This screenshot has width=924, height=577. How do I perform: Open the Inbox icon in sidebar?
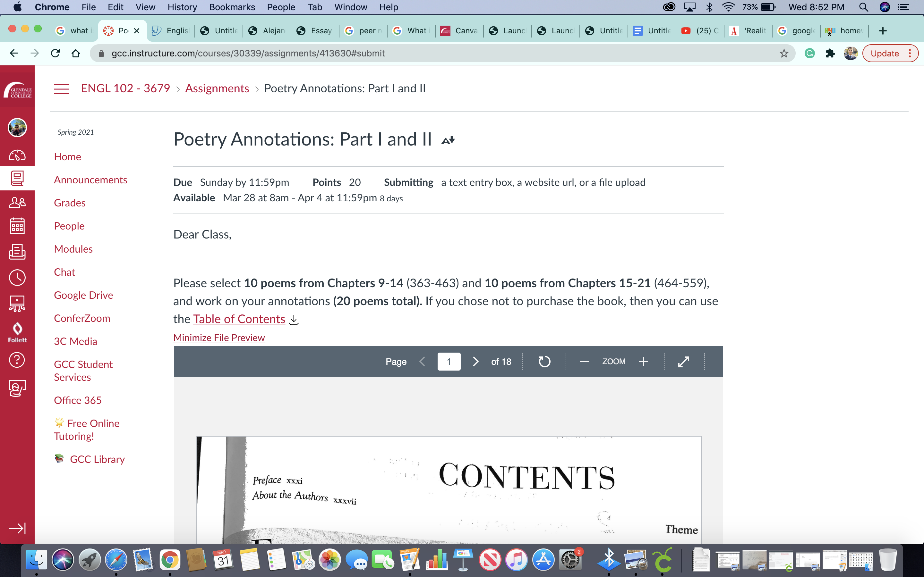point(17,252)
